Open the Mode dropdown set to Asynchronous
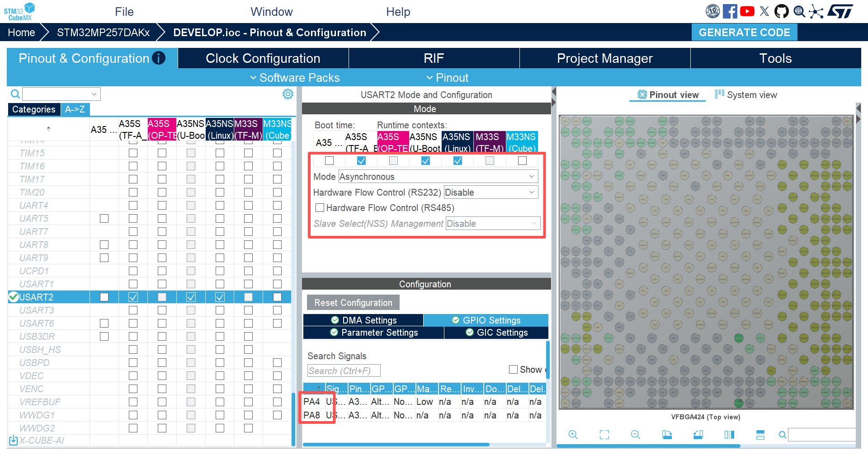Image resolution: width=868 pixels, height=455 pixels. [x=439, y=177]
